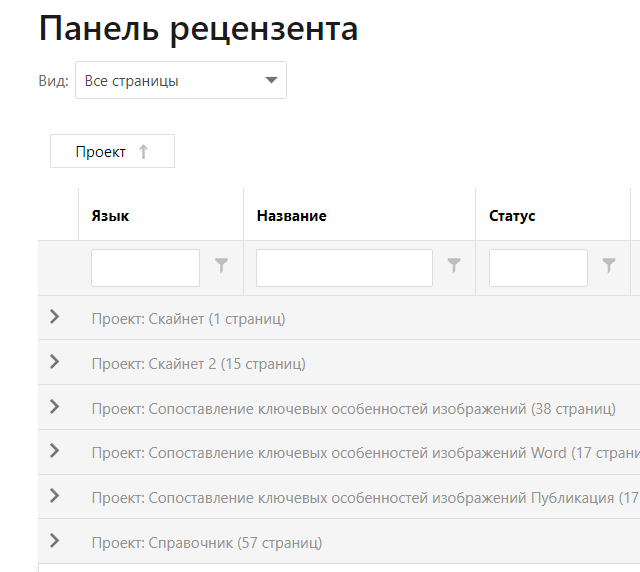Screen dimensions: 640x572
Task: Sort by the Статус column header
Action: [x=512, y=216]
